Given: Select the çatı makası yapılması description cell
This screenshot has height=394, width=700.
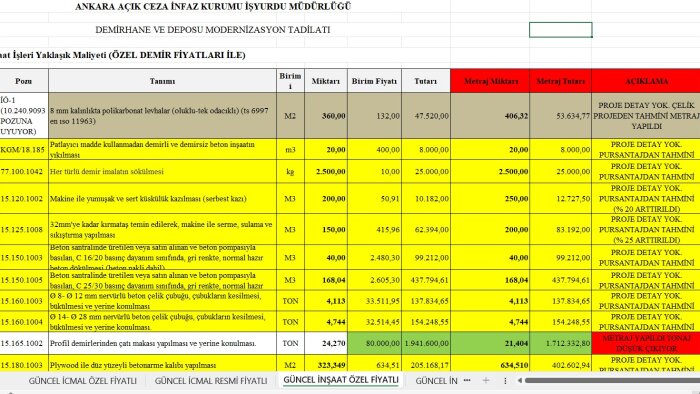Looking at the screenshot, I should (162, 343).
